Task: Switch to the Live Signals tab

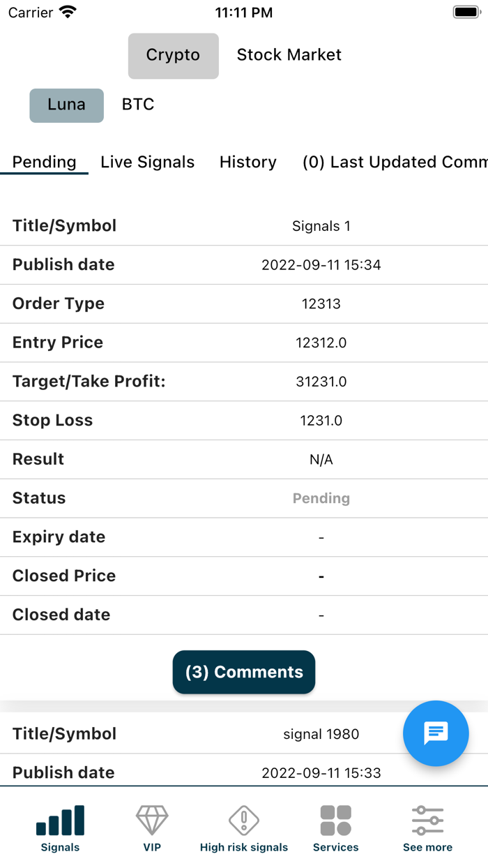Action: [x=147, y=162]
